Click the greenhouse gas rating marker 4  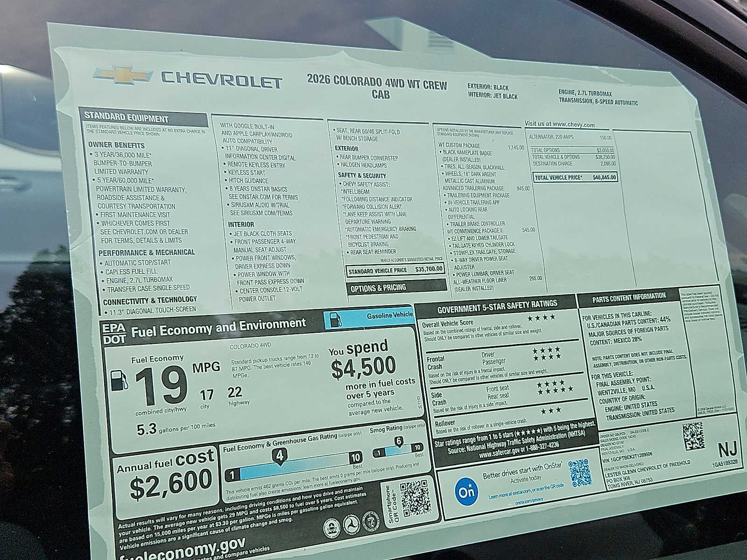(280, 455)
